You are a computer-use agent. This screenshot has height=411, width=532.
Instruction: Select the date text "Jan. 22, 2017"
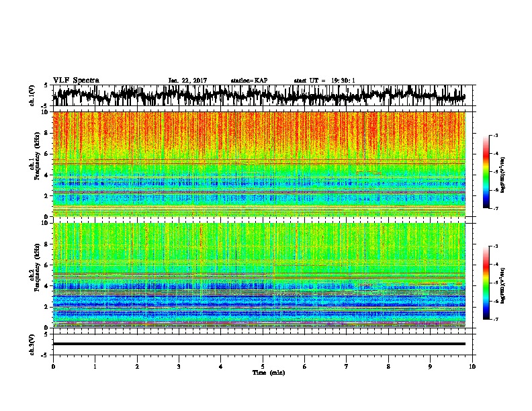[187, 81]
